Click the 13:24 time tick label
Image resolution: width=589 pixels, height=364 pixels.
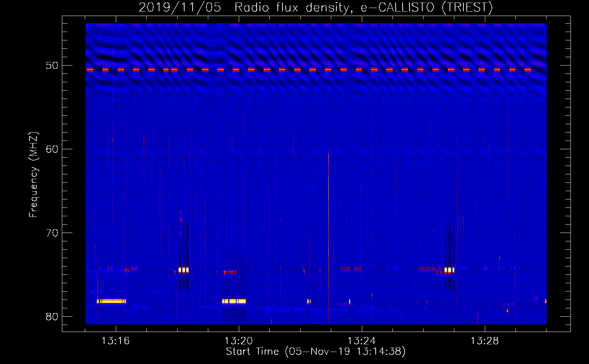click(x=362, y=341)
